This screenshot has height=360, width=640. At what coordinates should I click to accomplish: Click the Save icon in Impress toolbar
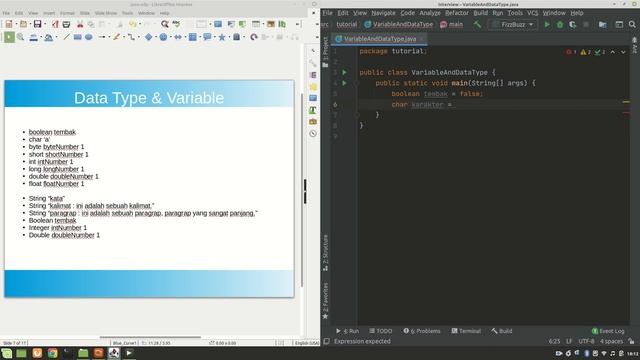tap(37, 24)
